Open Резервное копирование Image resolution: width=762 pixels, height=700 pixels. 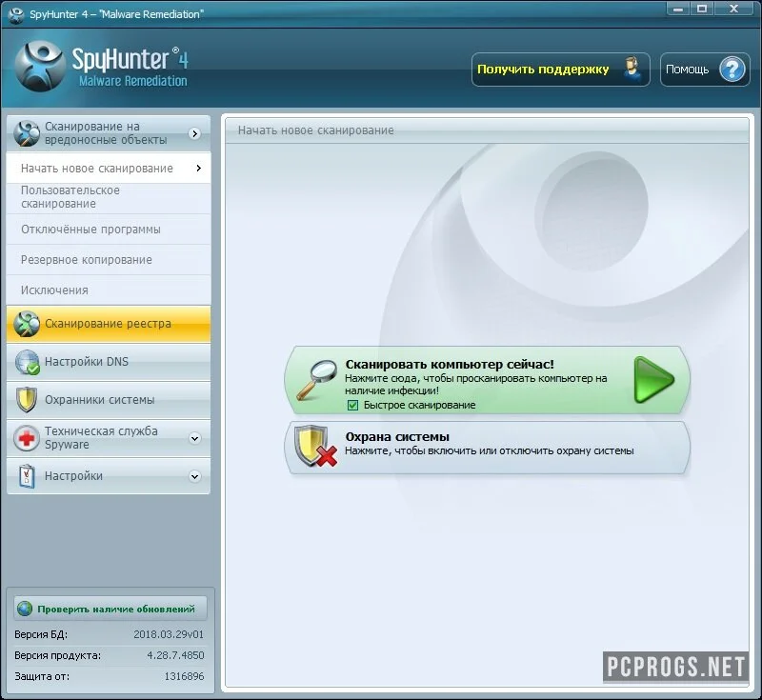[x=109, y=260]
